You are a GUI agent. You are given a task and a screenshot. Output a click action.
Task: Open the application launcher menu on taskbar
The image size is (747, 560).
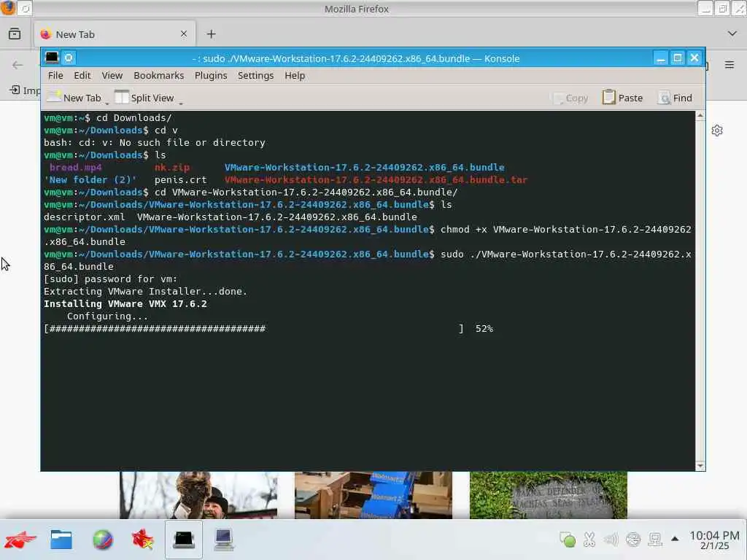tap(20, 540)
